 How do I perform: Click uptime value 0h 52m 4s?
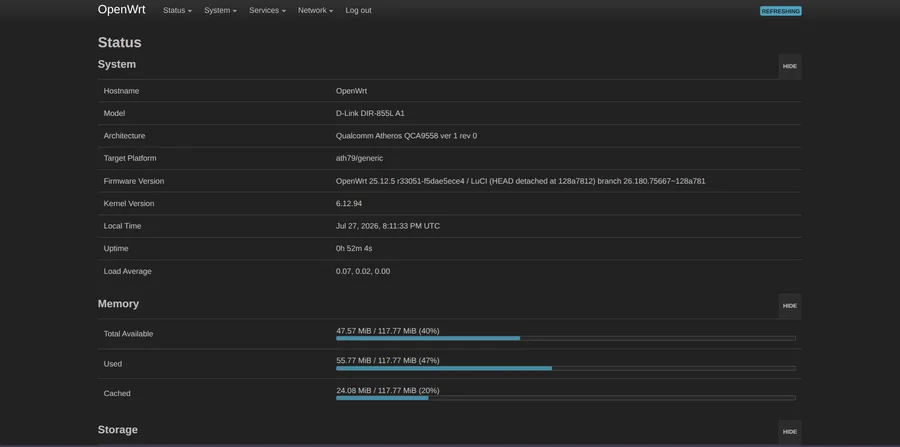click(x=354, y=248)
